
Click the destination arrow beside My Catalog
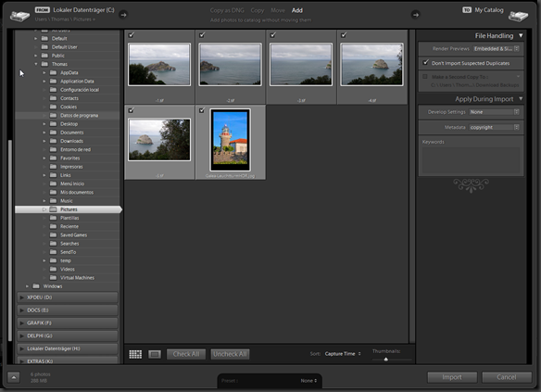[x=415, y=15]
